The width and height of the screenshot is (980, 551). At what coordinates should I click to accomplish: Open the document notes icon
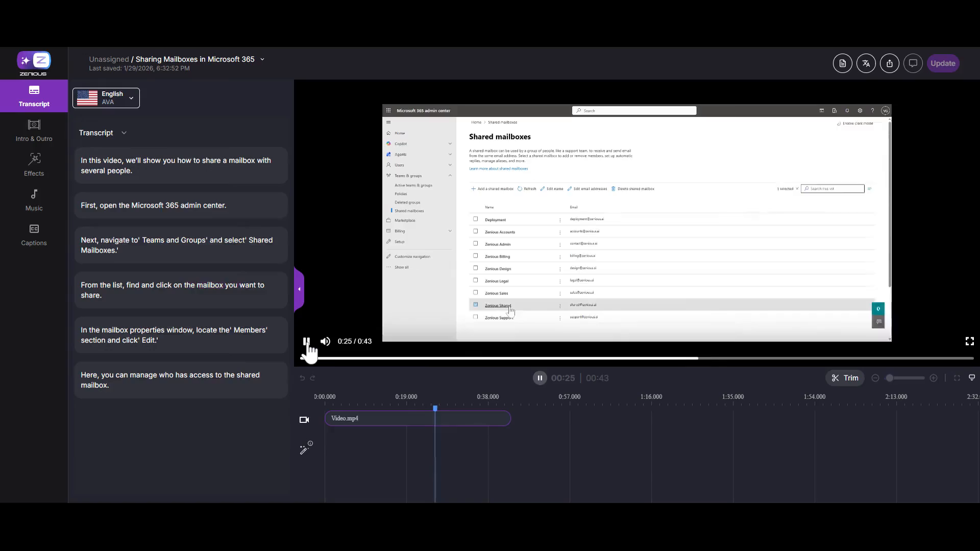pyautogui.click(x=842, y=63)
